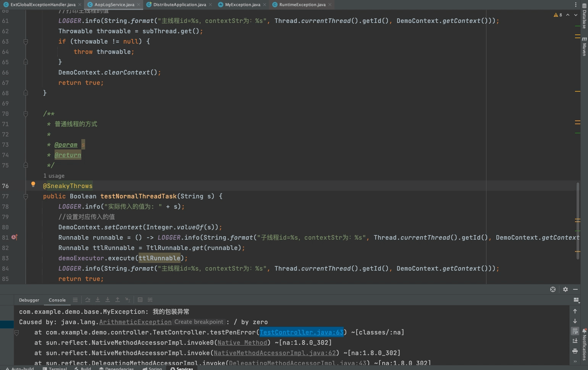Open the Database tool window
This screenshot has width=588, height=370.
584,16
